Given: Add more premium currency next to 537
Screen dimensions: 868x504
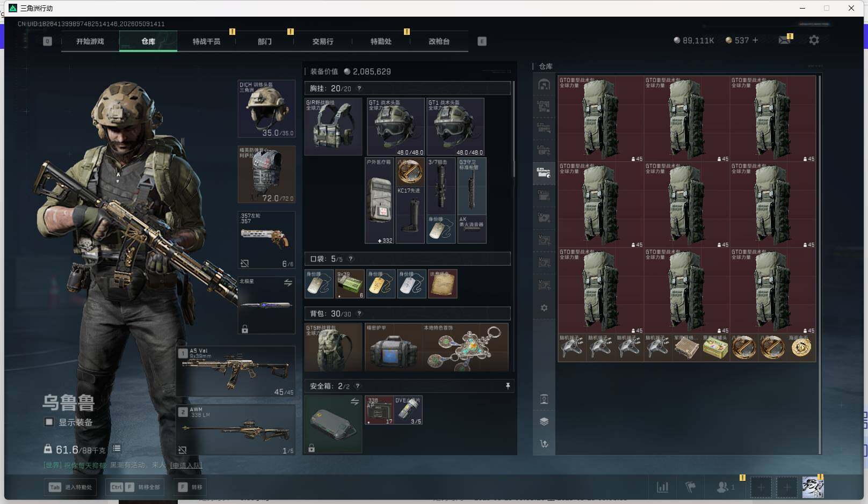Looking at the screenshot, I should click(755, 40).
